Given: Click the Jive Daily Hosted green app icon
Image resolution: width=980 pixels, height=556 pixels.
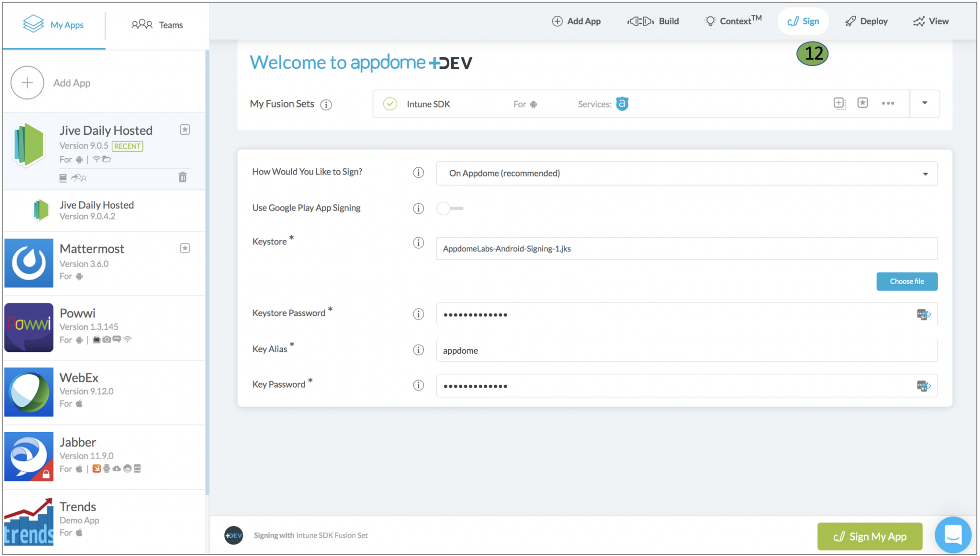Looking at the screenshot, I should [x=29, y=145].
